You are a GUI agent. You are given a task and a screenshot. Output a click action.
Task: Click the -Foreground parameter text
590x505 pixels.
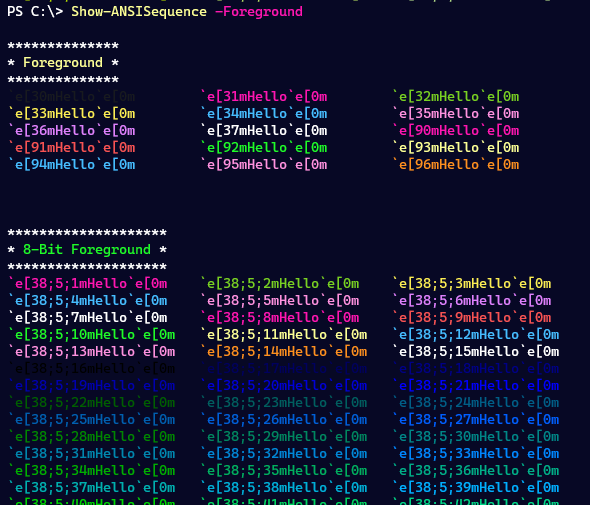259,12
